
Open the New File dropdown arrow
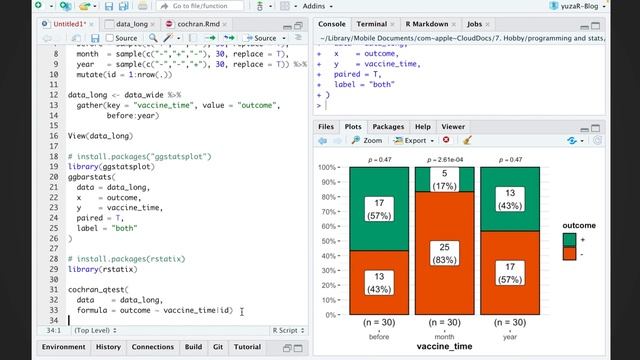click(51, 6)
